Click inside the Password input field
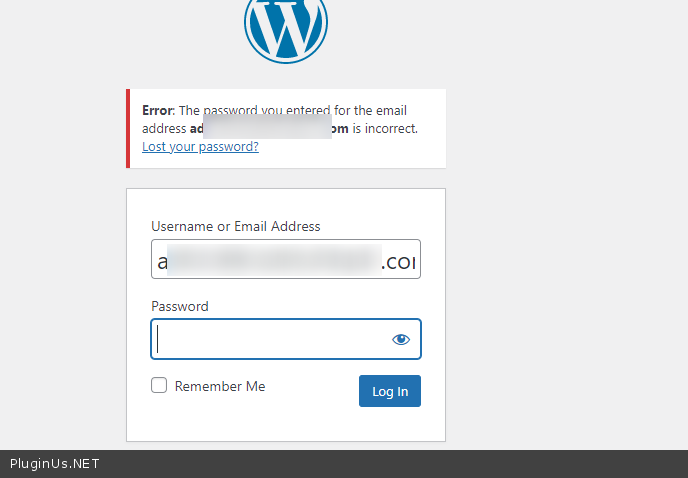The height and width of the screenshot is (478, 688). point(270,339)
